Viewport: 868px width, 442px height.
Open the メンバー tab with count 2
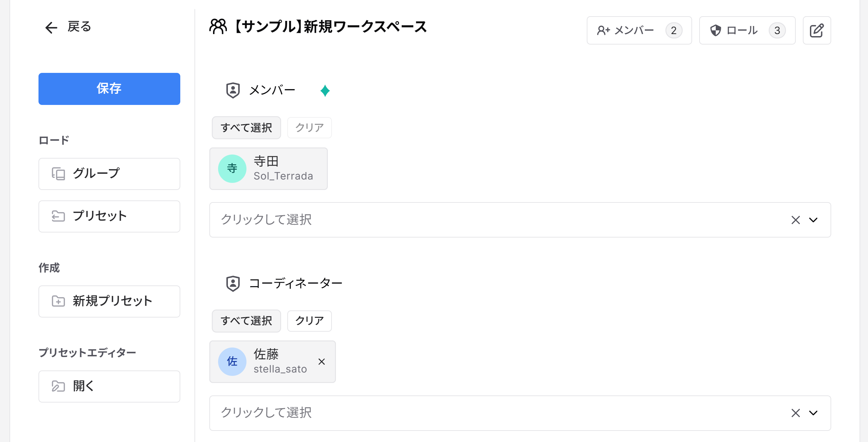tap(639, 30)
